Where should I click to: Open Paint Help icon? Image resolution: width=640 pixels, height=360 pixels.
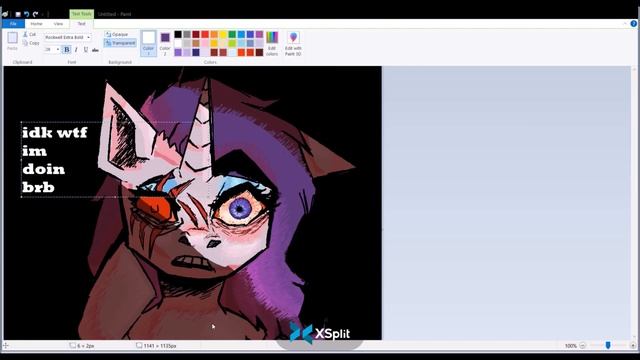point(634,24)
